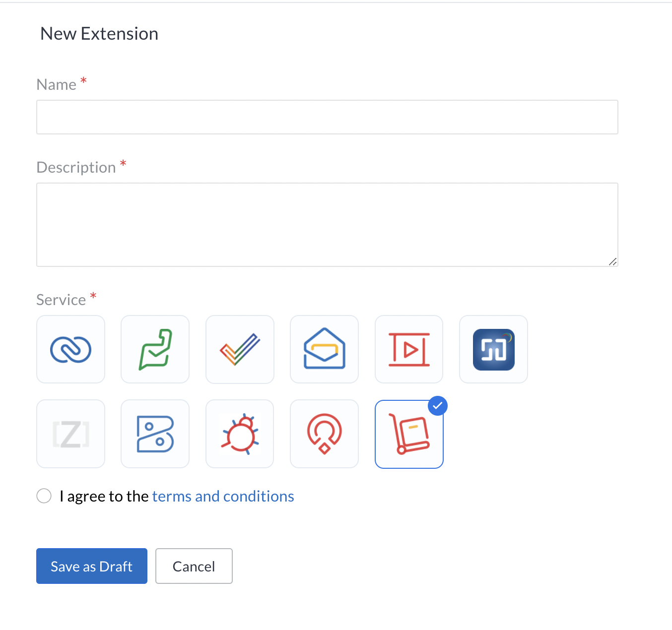Image resolution: width=672 pixels, height=630 pixels.
Task: Focus the Name input field
Action: [x=327, y=117]
